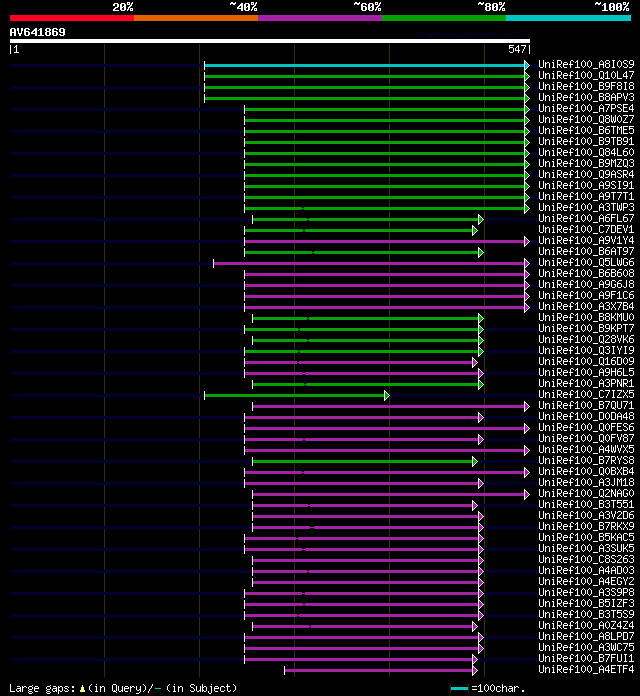Click UniRef100_C7IZX5 label

click(586, 395)
